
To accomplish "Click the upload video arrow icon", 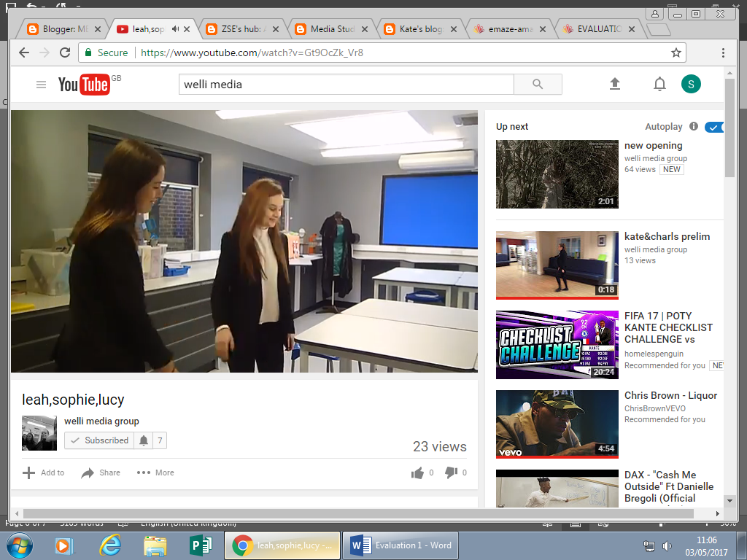I will pos(615,84).
